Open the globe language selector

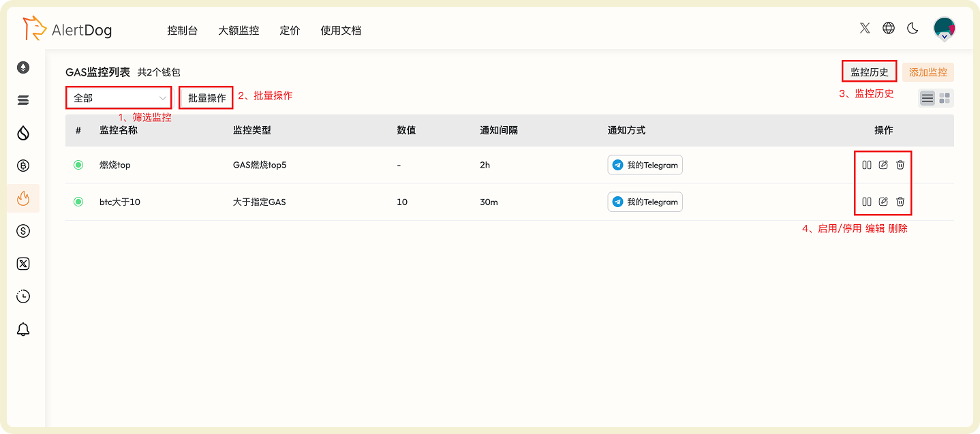[888, 29]
